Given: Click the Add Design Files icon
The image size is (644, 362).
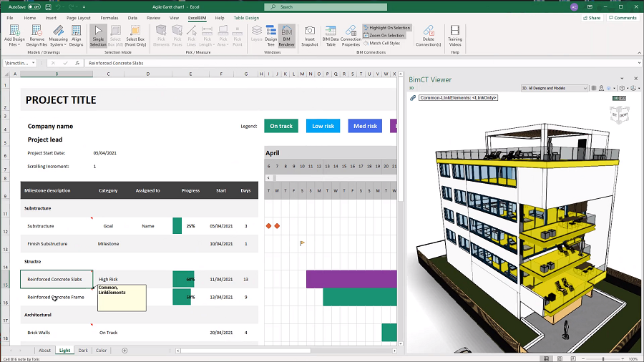Looking at the screenshot, I should point(13,31).
